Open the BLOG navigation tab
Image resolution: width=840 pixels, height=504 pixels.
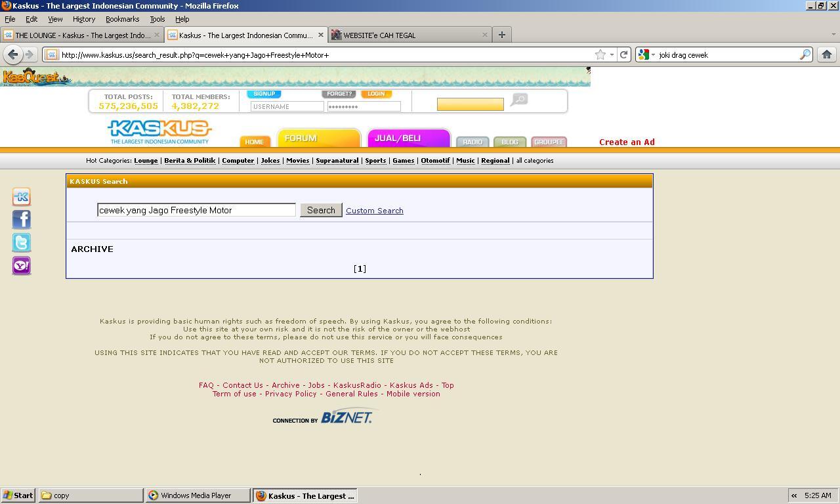coord(510,142)
